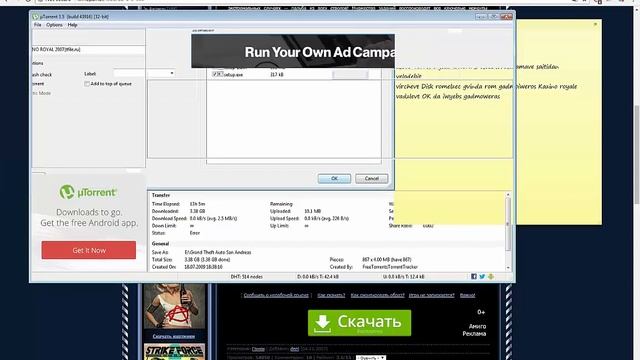Click the sticky note text line 'vadalevt OK'
Image resolution: width=640 pixels, height=360 pixels.
(x=448, y=96)
